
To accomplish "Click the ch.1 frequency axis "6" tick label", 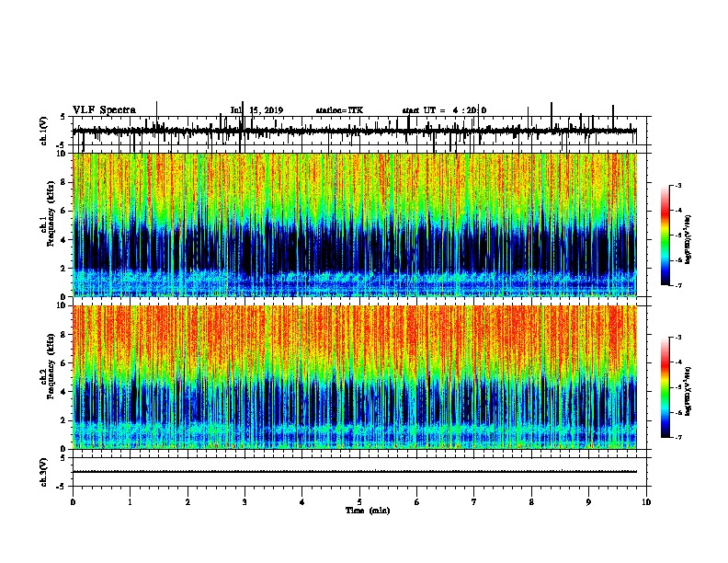I will (x=63, y=211).
